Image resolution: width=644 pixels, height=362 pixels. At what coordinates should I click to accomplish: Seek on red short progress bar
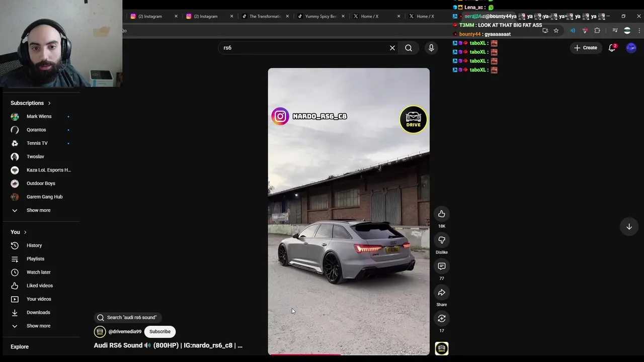[349, 354]
